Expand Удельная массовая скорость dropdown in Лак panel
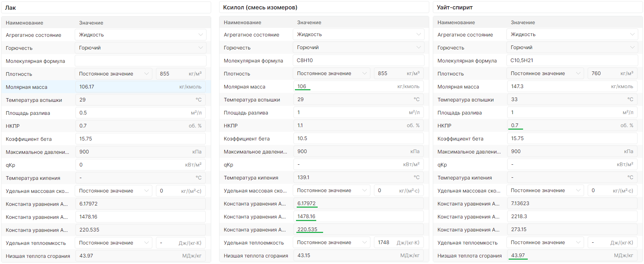The image size is (644, 264). coord(113,191)
